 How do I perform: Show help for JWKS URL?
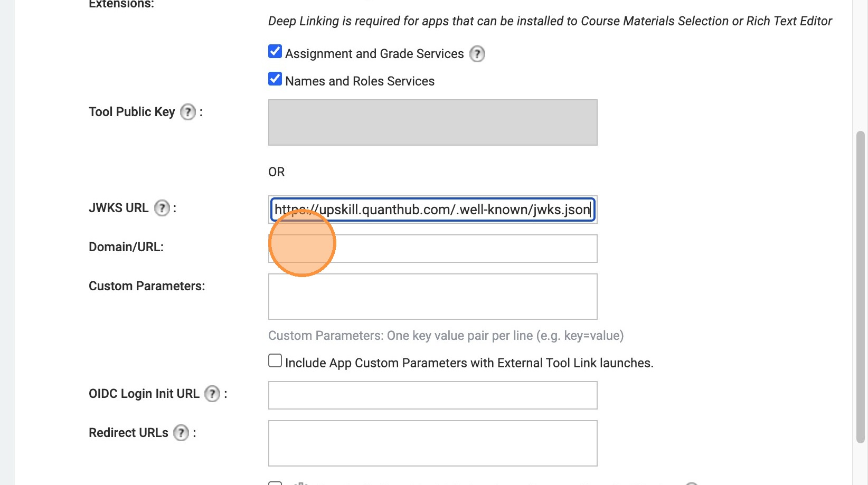[162, 208]
